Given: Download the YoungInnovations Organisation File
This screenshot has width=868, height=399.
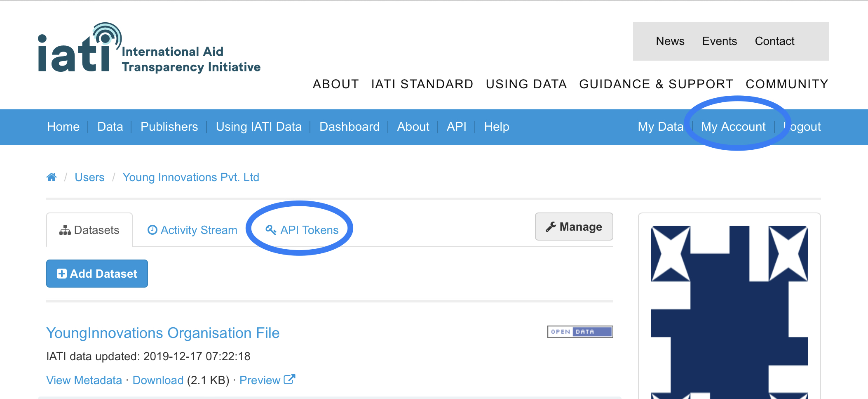Looking at the screenshot, I should point(157,380).
